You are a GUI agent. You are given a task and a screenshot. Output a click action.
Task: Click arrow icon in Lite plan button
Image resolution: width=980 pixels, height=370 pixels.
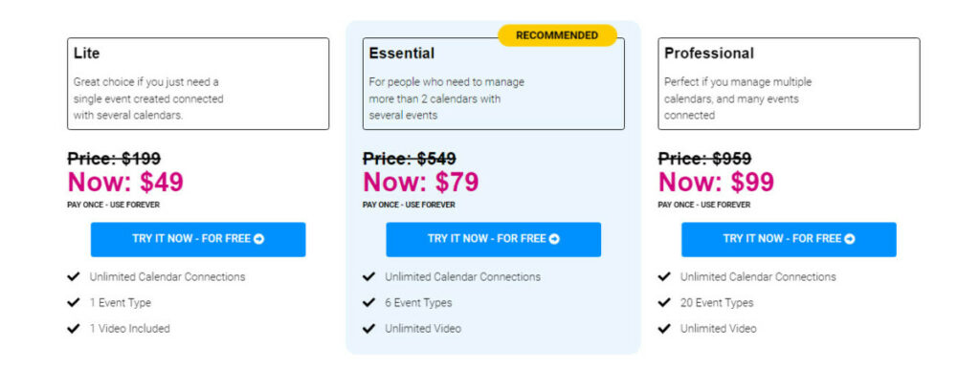pyautogui.click(x=258, y=239)
